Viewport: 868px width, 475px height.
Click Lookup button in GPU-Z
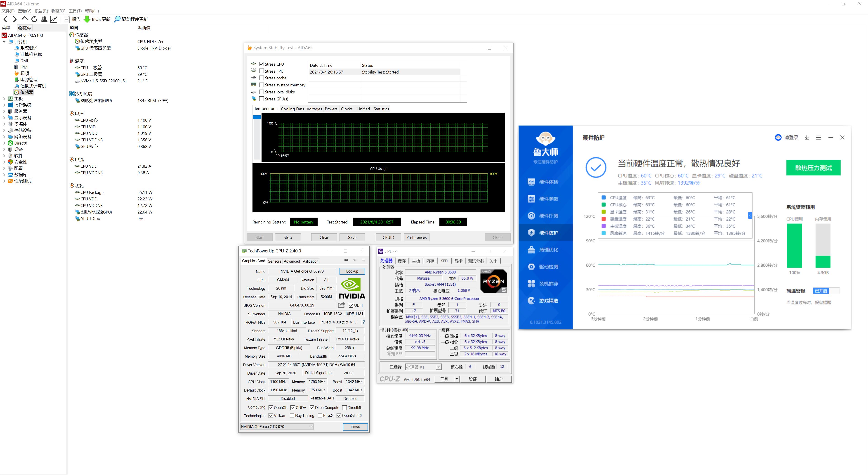coord(352,271)
